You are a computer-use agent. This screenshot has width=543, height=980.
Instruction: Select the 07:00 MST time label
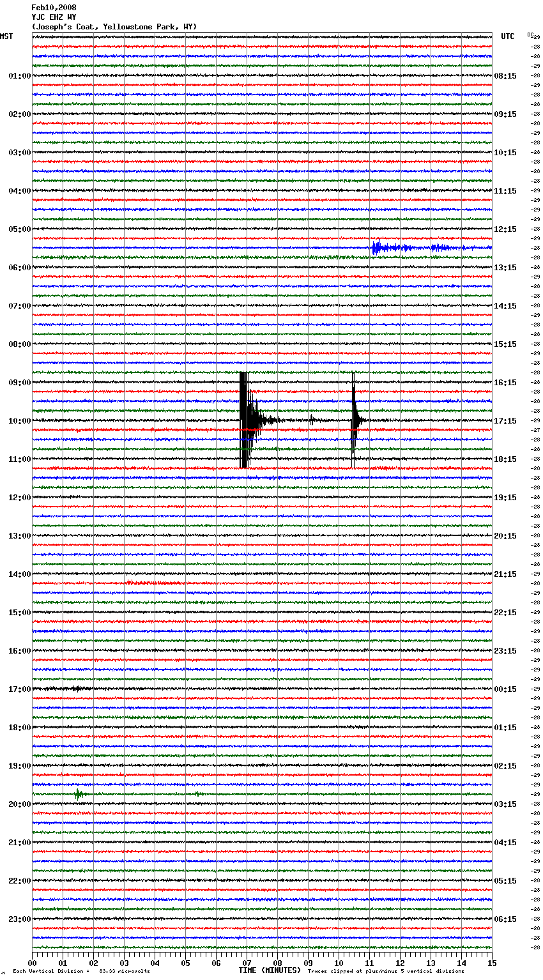pos(20,306)
